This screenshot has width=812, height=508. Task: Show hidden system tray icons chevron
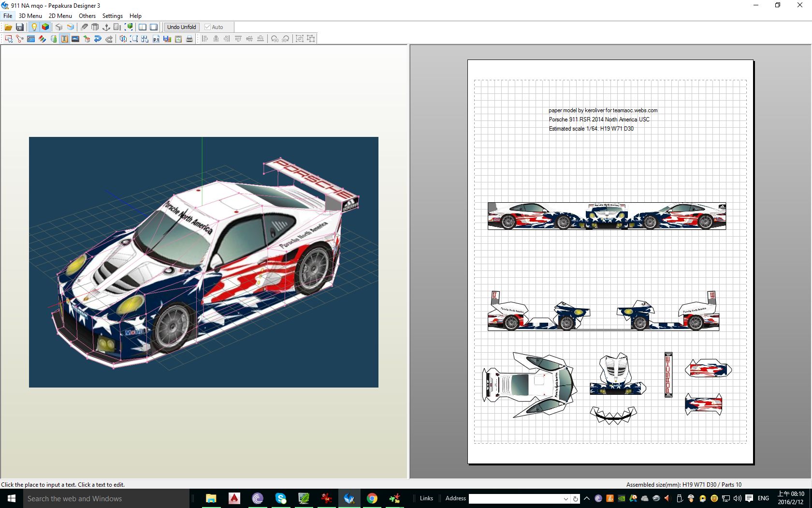[x=587, y=498]
